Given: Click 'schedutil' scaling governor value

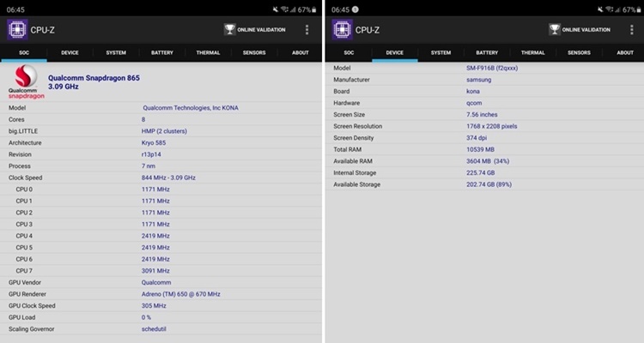Looking at the screenshot, I should 154,329.
